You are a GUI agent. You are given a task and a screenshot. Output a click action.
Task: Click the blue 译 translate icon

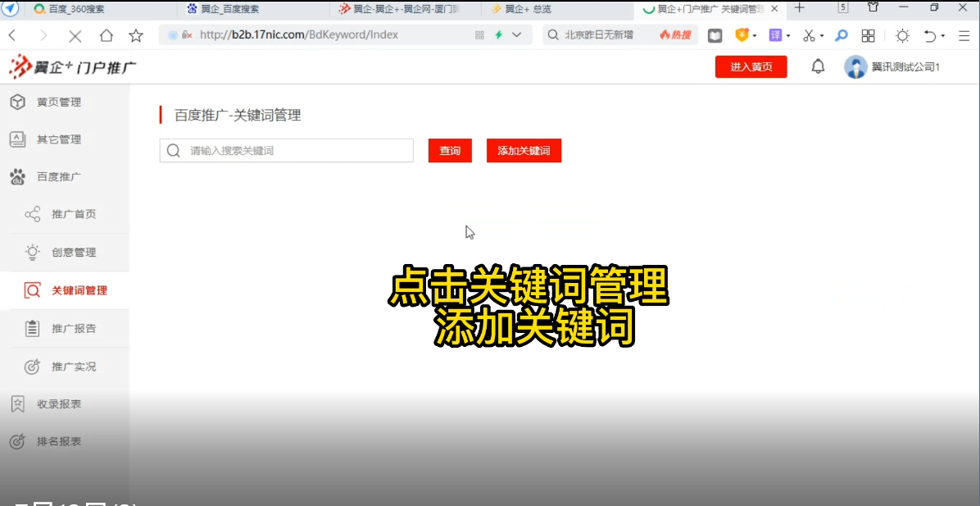tap(776, 35)
